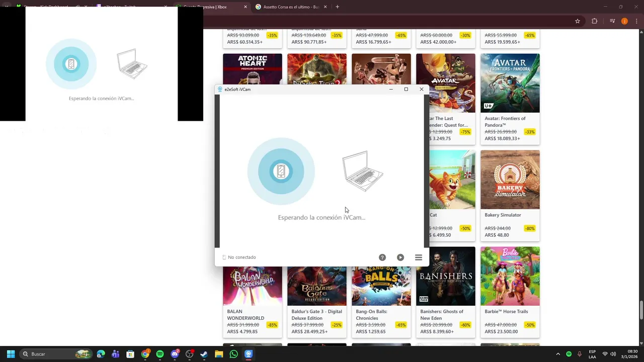Click 'Avatar: Frontiers of Pandora™' title link
This screenshot has width=644, height=362.
(505, 122)
